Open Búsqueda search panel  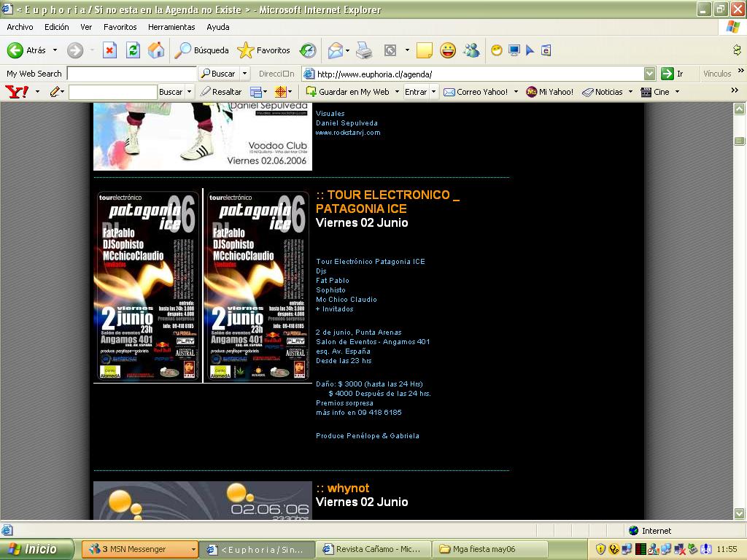pos(201,50)
